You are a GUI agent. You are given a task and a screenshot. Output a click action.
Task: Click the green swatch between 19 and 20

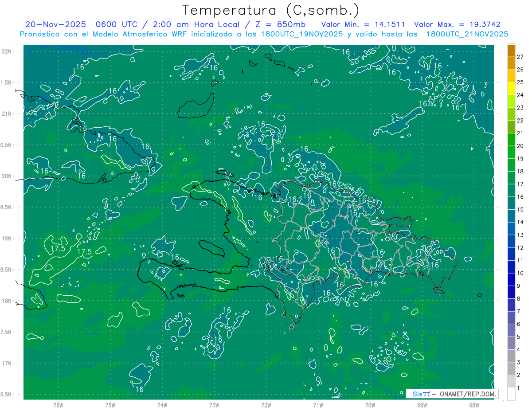[x=511, y=153]
